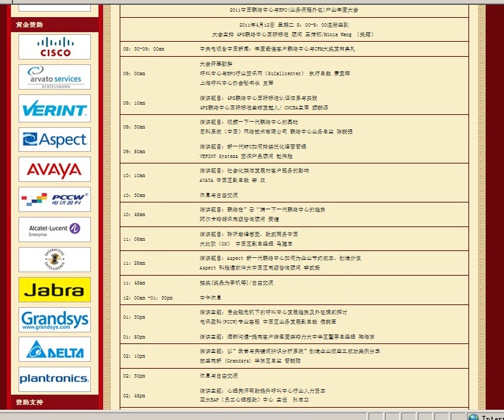Click the 09:10am time cell

pyautogui.click(x=134, y=103)
